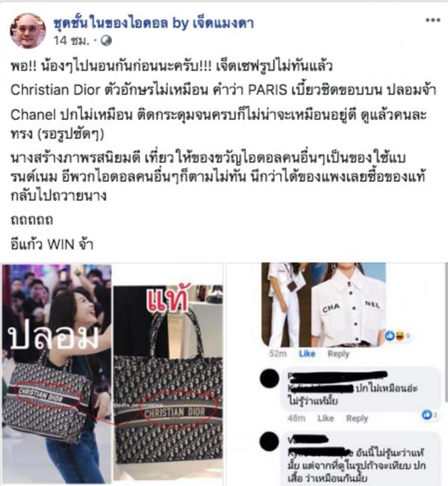Viewport: 448px width, 486px height.
Task: Like the comment posted 48m ago
Action: (326, 418)
